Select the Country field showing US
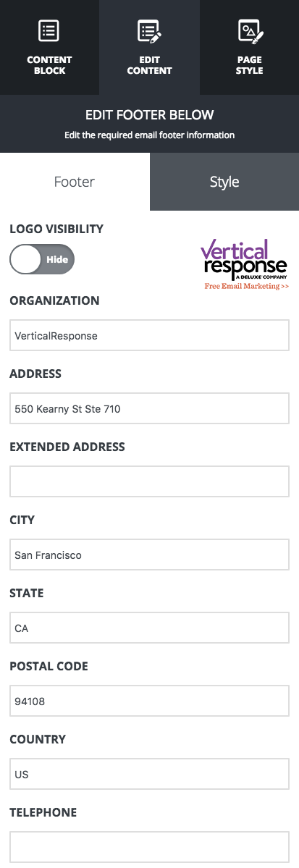Viewport: 299px width, 868px height. (149, 774)
